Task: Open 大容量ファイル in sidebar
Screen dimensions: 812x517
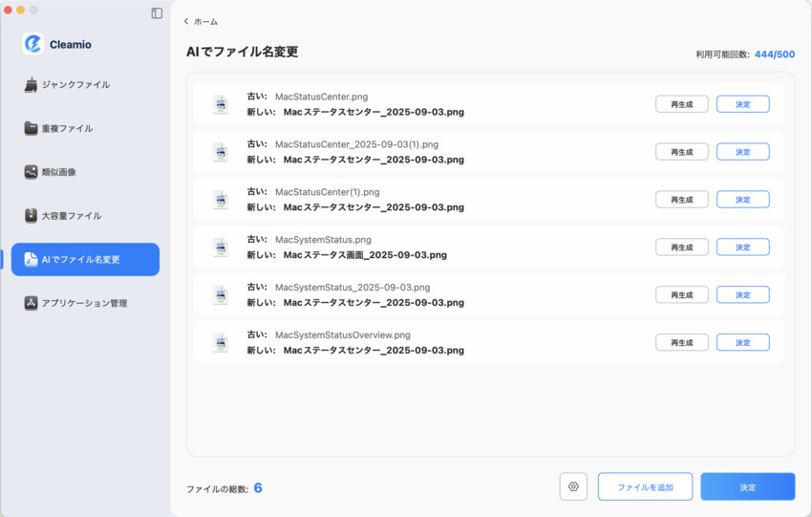Action: click(x=85, y=216)
